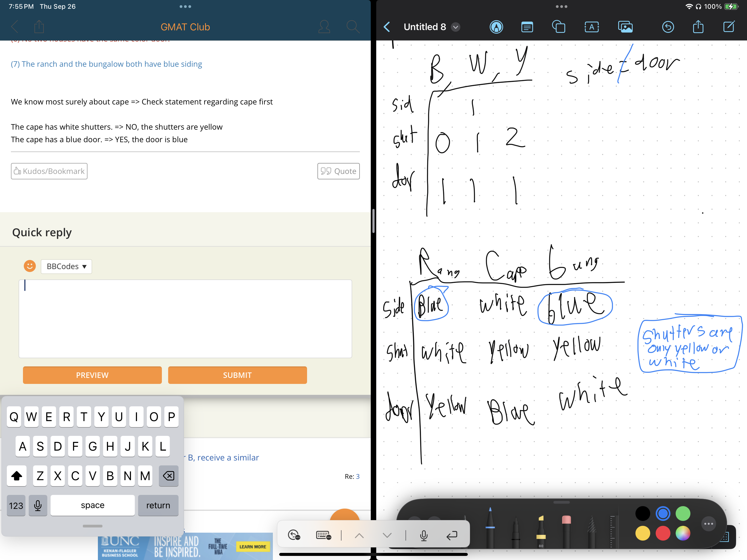
Task: Select the yellow highlighter tool
Action: [x=541, y=530]
